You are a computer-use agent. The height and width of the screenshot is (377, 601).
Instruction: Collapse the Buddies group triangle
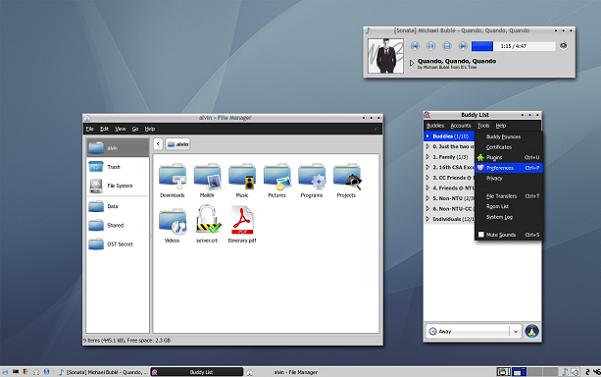[x=427, y=136]
